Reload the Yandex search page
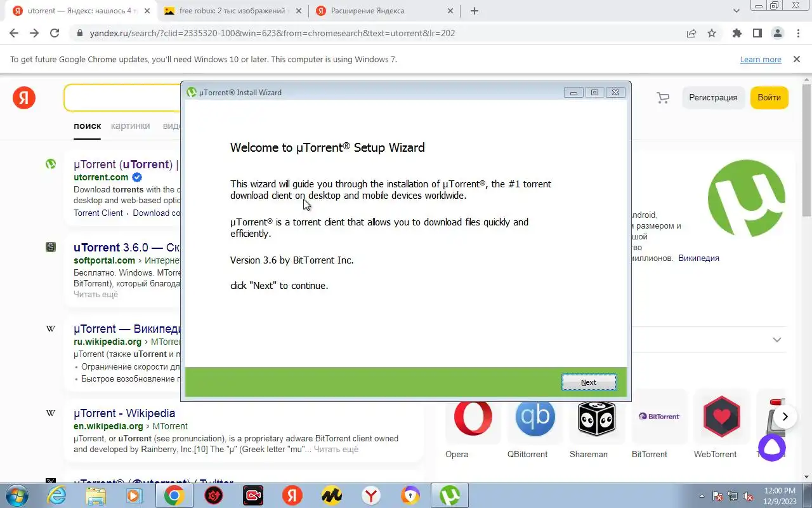 [55, 33]
